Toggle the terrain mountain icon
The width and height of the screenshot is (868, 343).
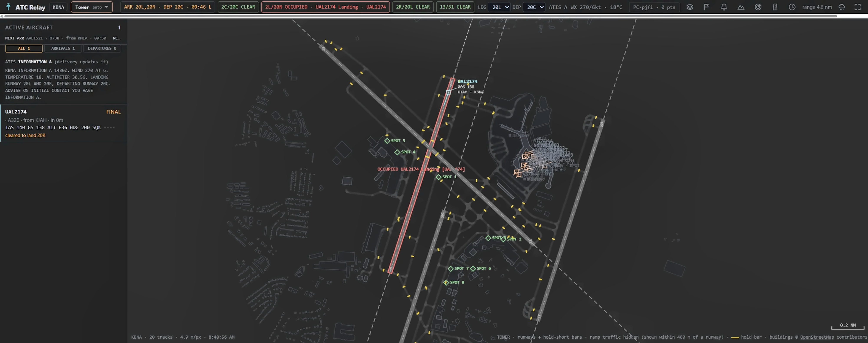741,7
